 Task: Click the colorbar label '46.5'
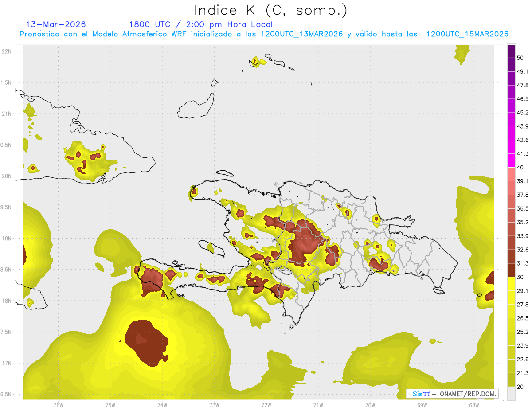point(523,99)
